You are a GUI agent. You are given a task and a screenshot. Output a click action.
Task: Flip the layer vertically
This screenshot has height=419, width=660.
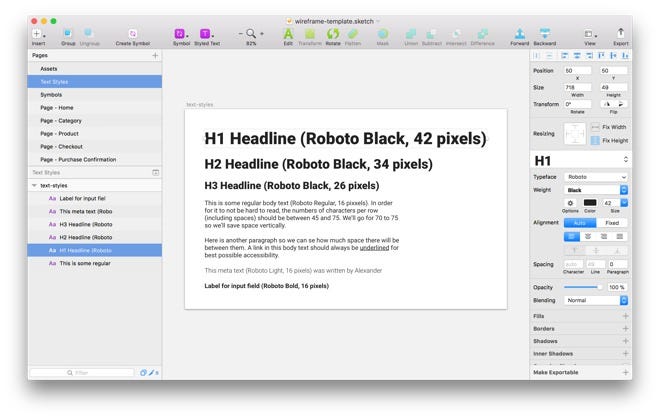click(620, 104)
